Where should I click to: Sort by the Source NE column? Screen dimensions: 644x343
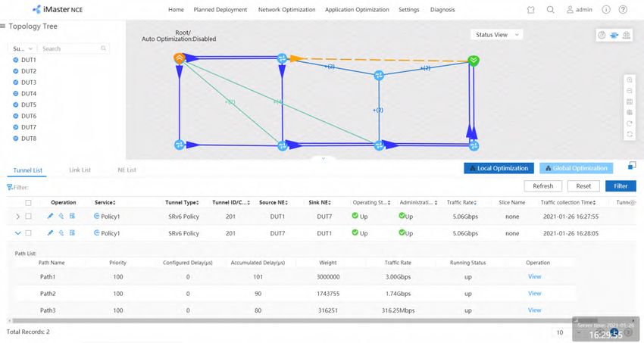point(273,203)
